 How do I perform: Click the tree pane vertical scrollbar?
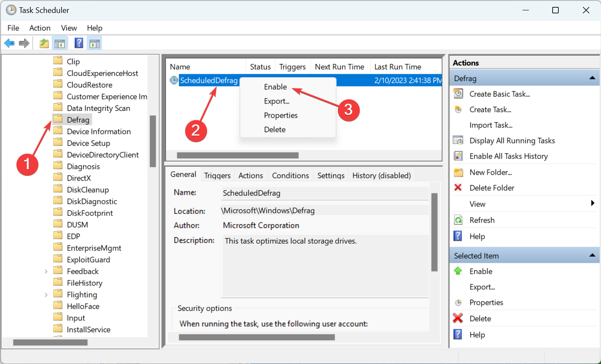(153, 141)
